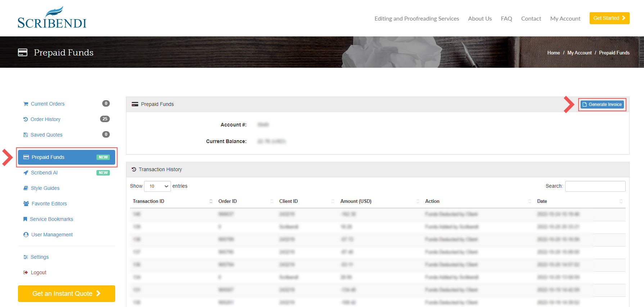Open My Account from top navigation

[x=565, y=19]
